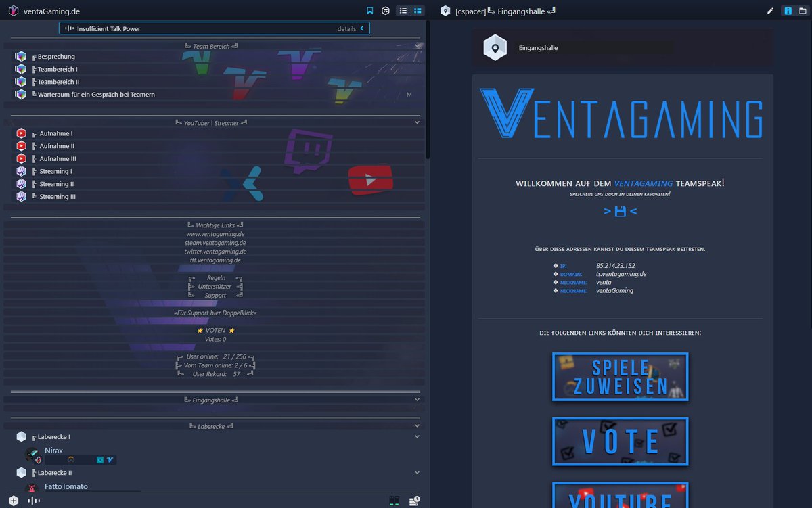Click FattoTomato's avatar picture
Viewport: 812px width, 508px height.
click(32, 487)
